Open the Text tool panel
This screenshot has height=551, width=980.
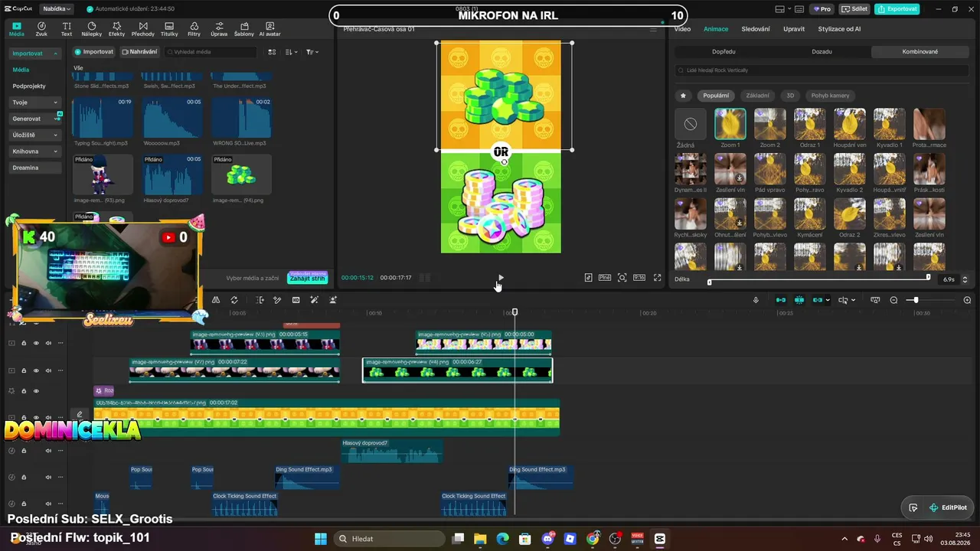67,29
